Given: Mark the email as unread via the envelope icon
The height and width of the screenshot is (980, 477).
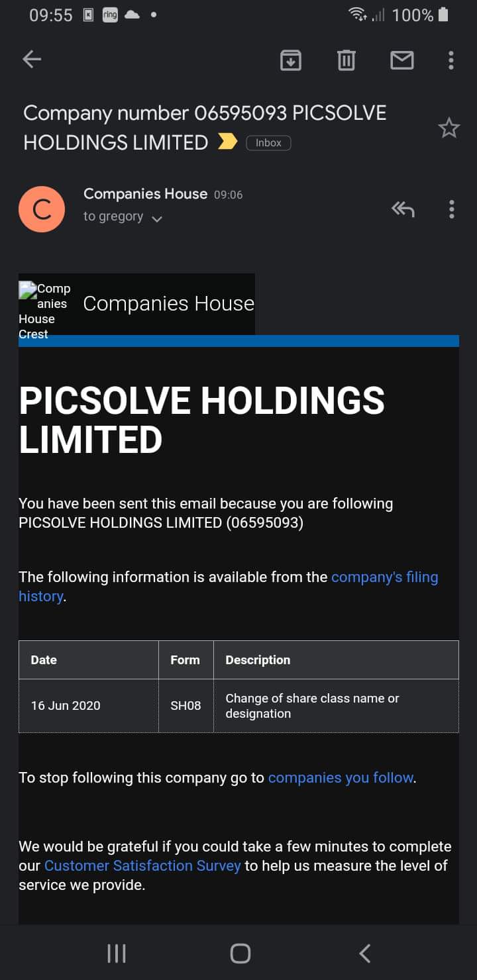Looking at the screenshot, I should click(402, 60).
